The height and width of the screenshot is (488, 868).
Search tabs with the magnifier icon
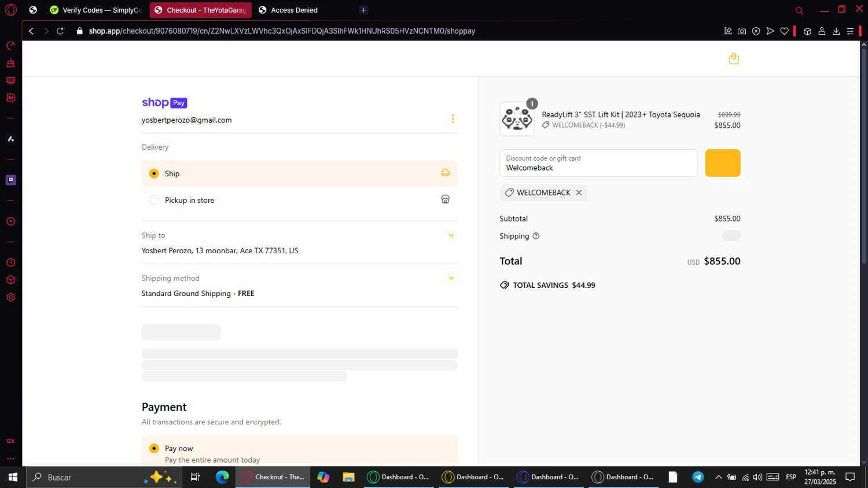799,10
